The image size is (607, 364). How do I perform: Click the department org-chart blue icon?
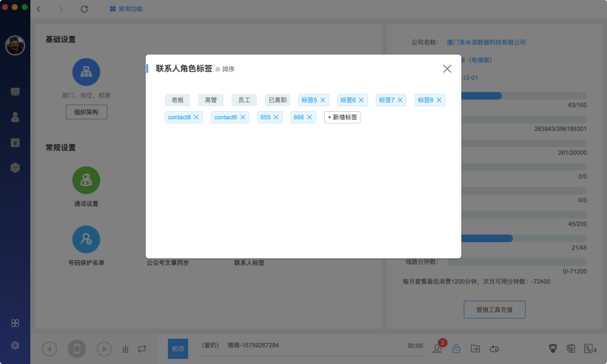point(87,72)
